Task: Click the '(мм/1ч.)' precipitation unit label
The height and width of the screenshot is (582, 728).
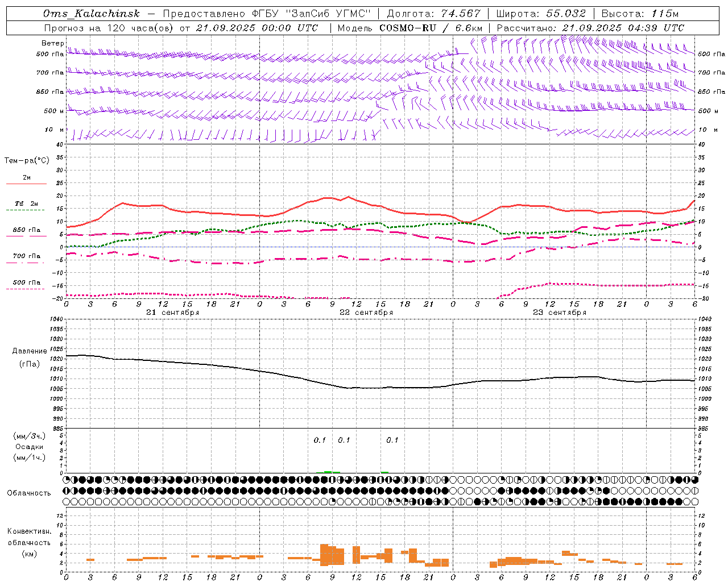Action: [x=30, y=458]
